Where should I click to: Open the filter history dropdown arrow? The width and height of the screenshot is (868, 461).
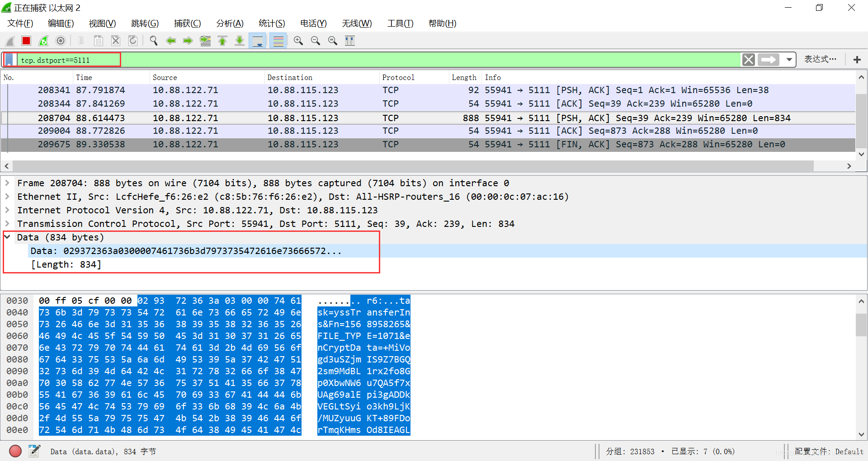click(x=789, y=60)
